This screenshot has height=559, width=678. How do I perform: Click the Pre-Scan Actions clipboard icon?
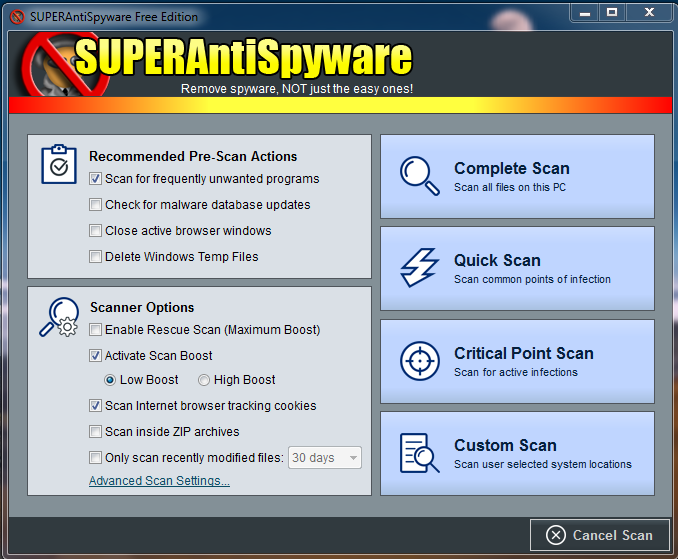click(59, 164)
